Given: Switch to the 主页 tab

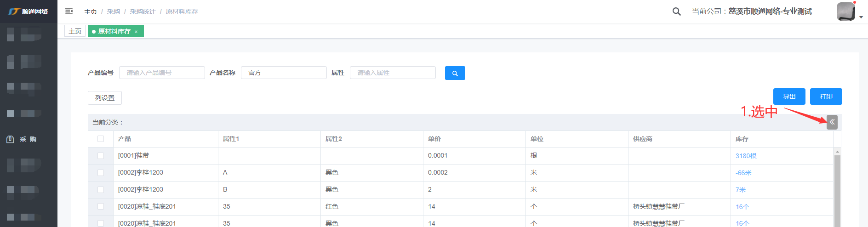Looking at the screenshot, I should coord(75,31).
